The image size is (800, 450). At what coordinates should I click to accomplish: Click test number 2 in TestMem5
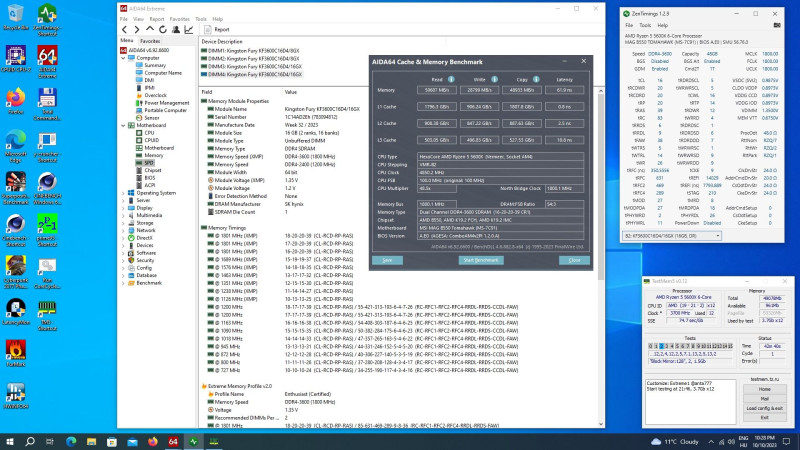click(661, 346)
